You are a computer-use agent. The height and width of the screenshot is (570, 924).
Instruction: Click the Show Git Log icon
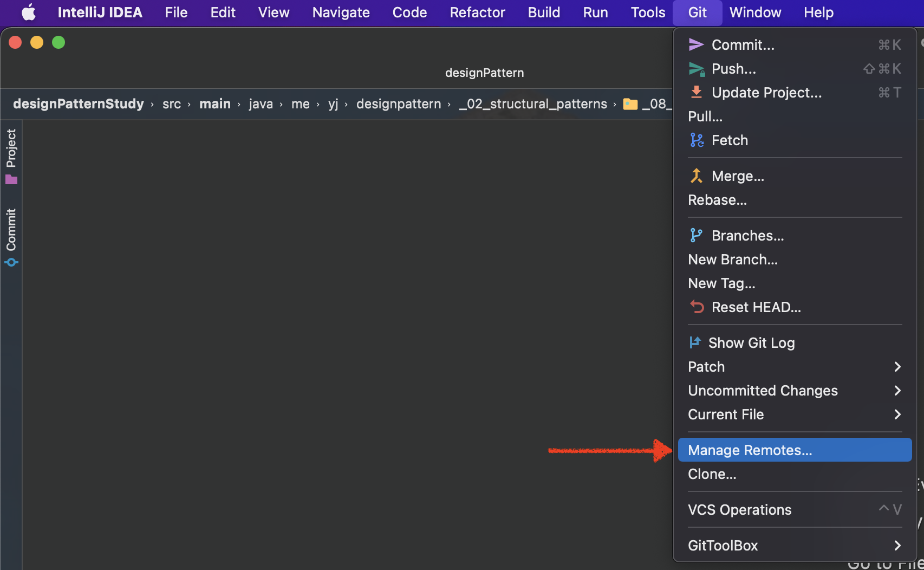[694, 342]
